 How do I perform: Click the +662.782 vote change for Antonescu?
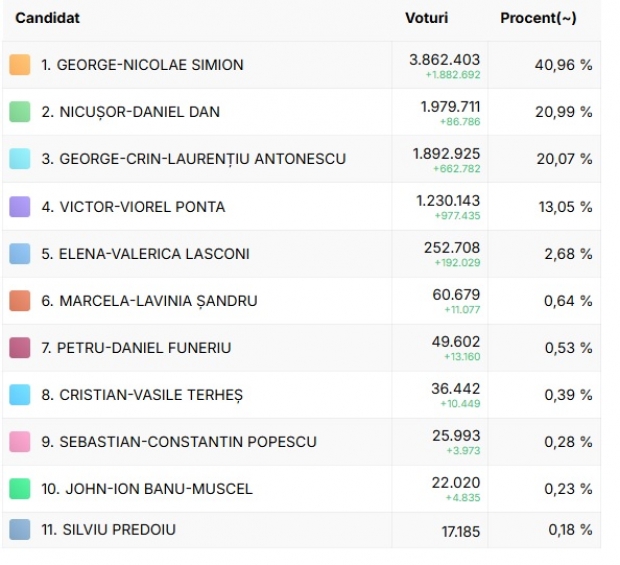[x=456, y=169]
